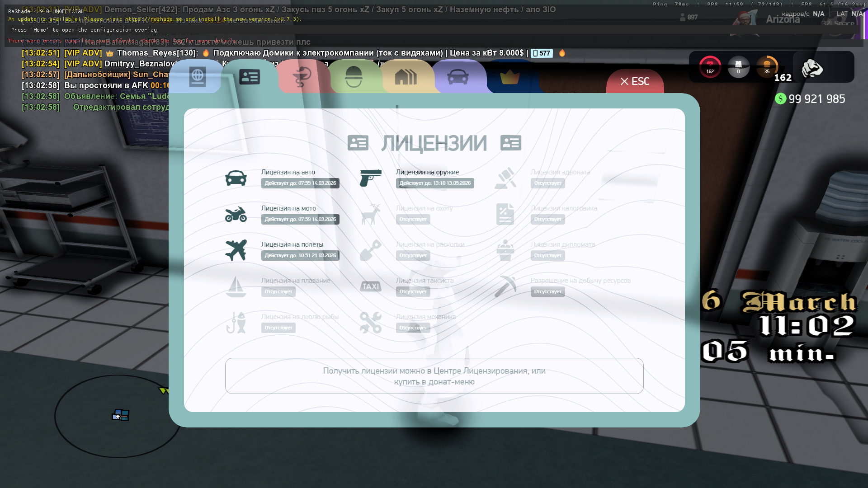Open the passport globe tab

pos(197,77)
